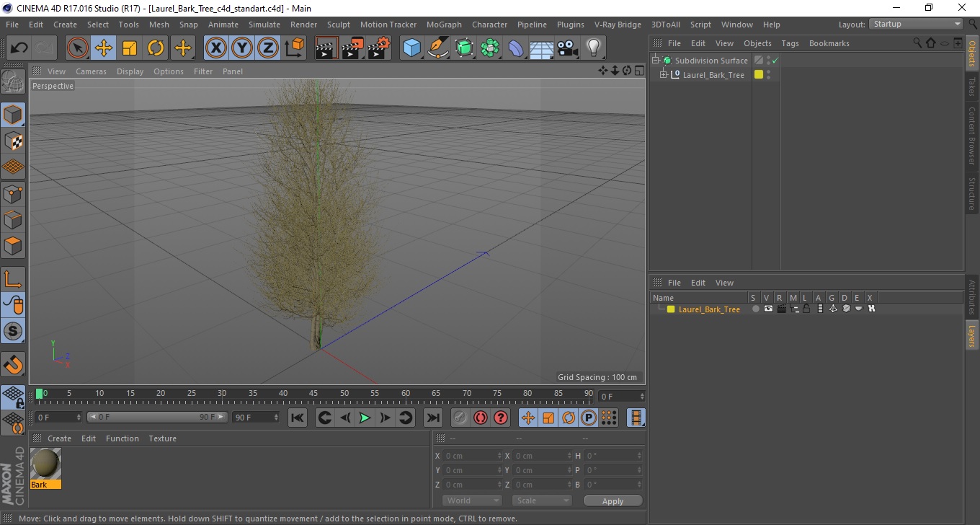Open the spline pen tool
Screen dimensions: 980x525
[x=438, y=48]
